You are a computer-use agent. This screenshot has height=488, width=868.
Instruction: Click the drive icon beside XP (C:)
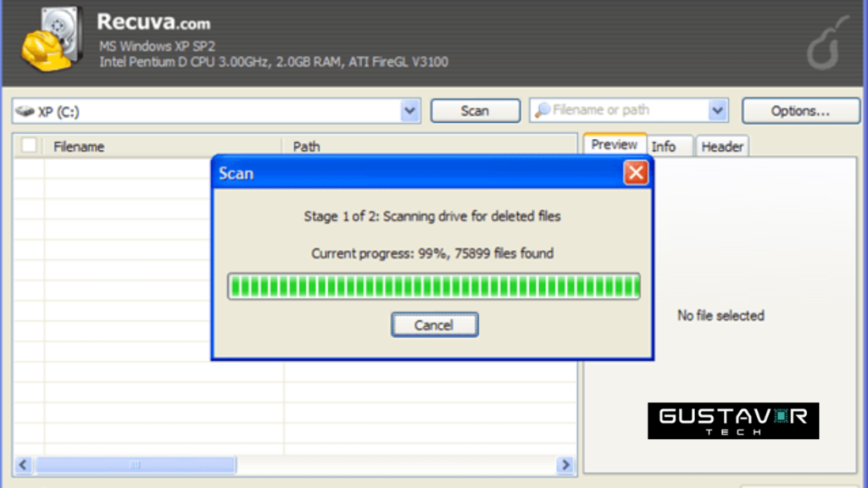click(25, 111)
